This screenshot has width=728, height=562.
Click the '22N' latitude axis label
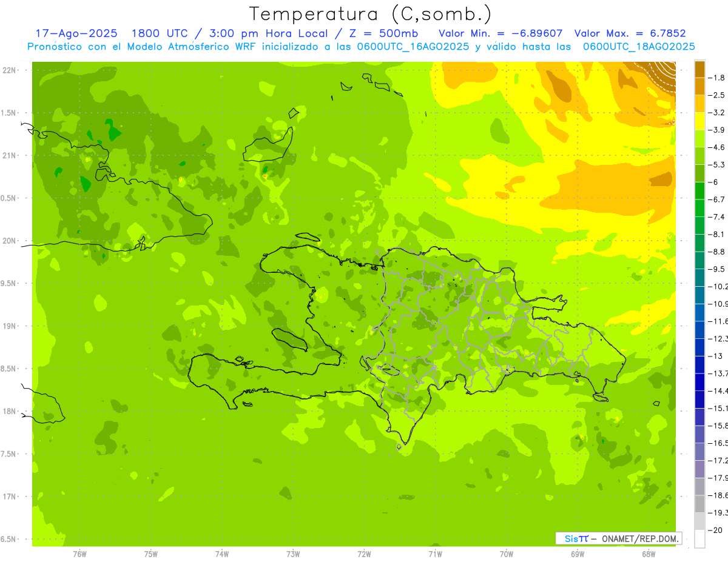coord(8,70)
